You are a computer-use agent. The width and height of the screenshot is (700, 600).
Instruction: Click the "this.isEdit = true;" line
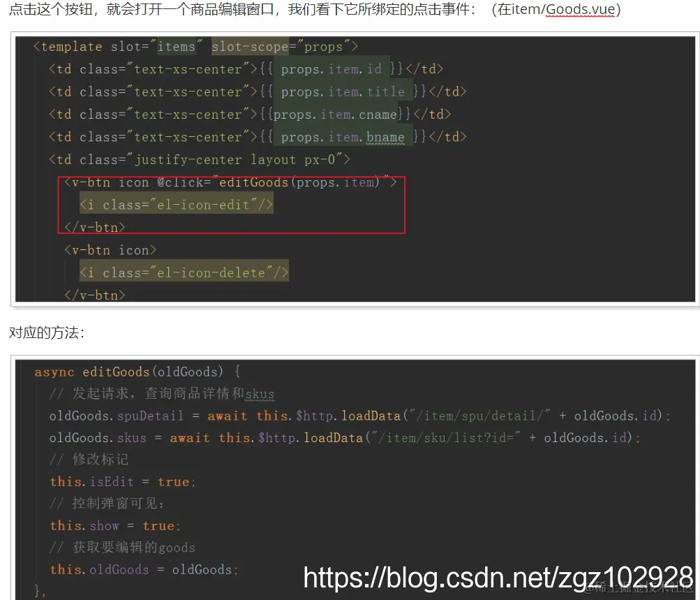pos(123,482)
